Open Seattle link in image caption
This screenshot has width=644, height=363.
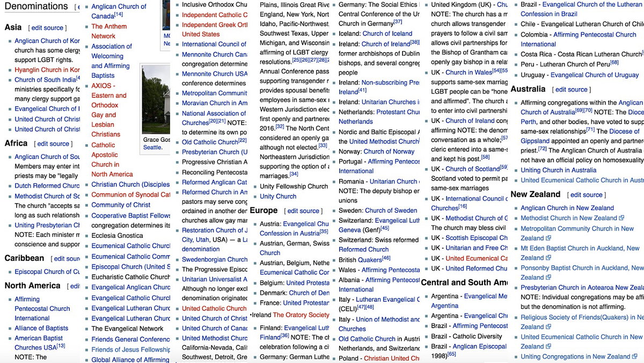[x=152, y=147]
